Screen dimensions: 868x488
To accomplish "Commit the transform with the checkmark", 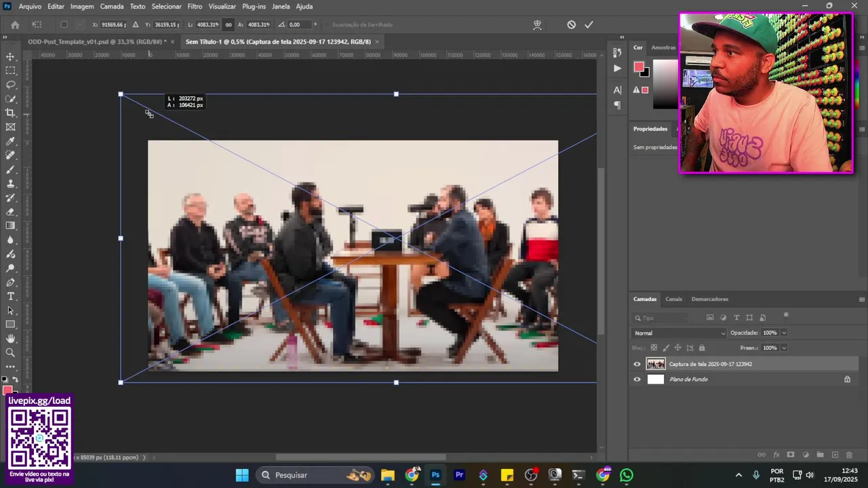I will pyautogui.click(x=589, y=24).
